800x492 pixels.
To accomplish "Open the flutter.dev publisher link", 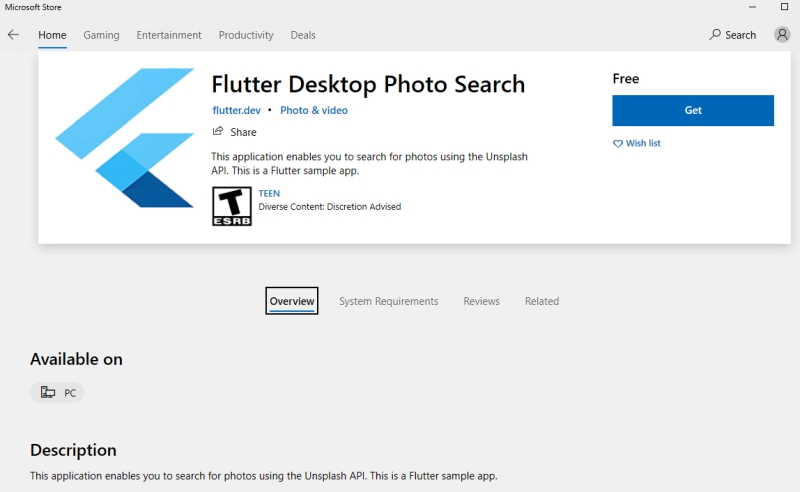I will [x=236, y=110].
